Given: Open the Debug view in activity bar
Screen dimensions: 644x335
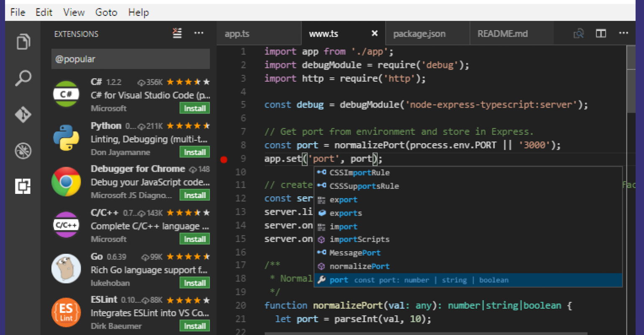Looking at the screenshot, I should click(23, 151).
